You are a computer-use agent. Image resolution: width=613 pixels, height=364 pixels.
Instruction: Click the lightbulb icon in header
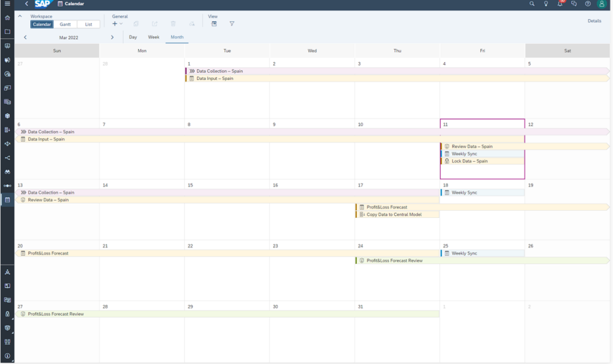[546, 3]
